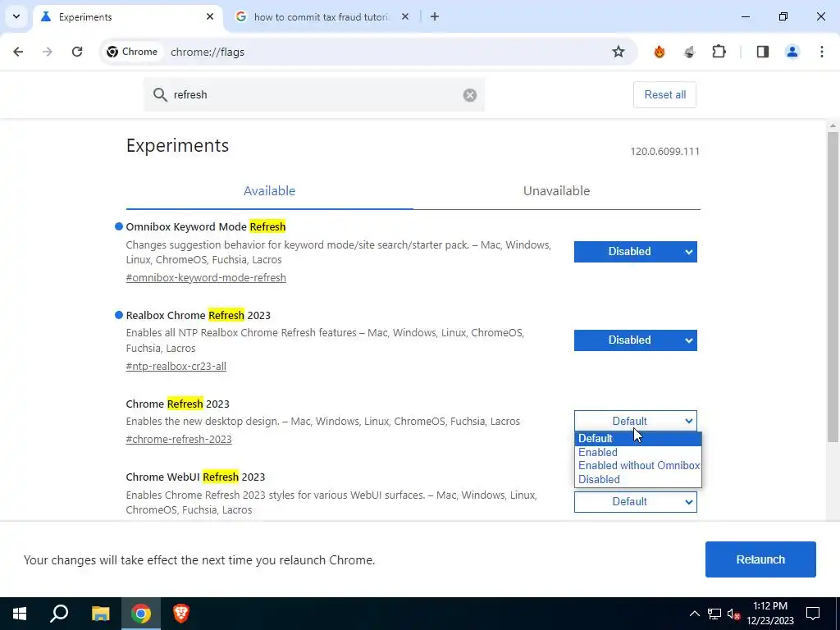Choose Enabled in the open dropdown list

pos(638,452)
